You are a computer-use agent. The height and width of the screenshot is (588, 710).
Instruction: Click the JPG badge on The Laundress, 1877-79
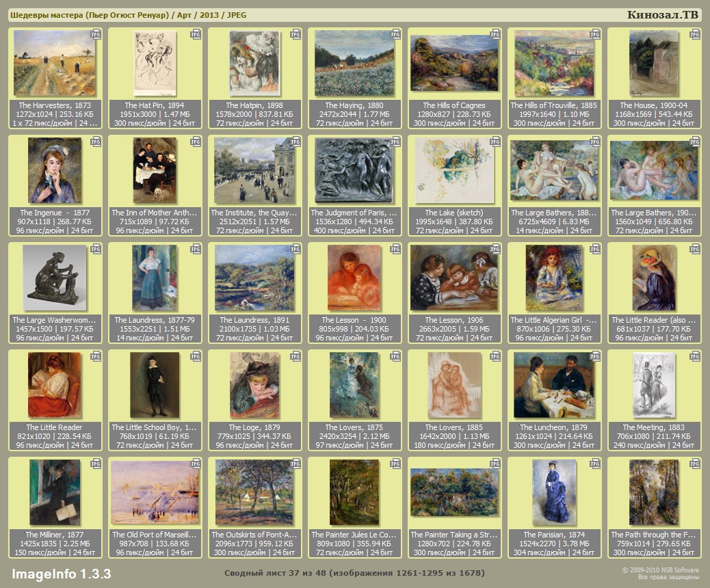(196, 249)
